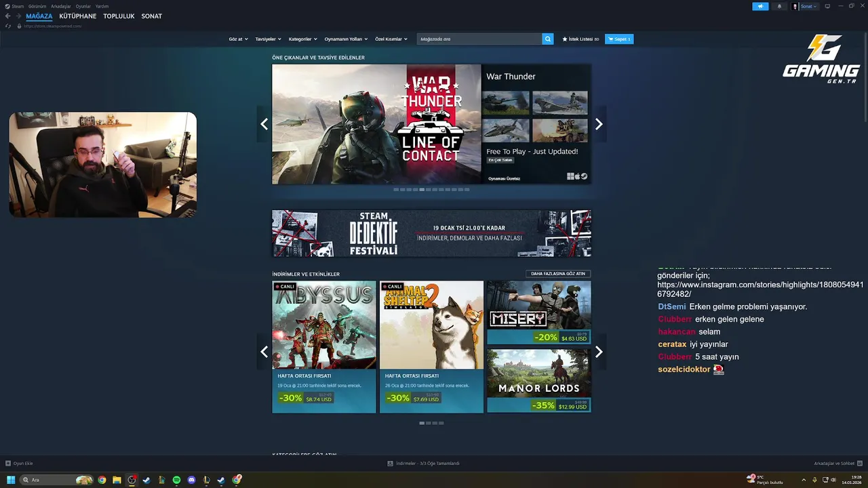Switch to the MAĞAZA tab

(39, 16)
